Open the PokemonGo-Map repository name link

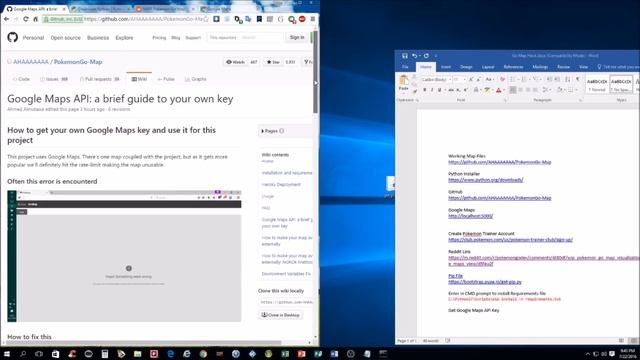click(78, 62)
